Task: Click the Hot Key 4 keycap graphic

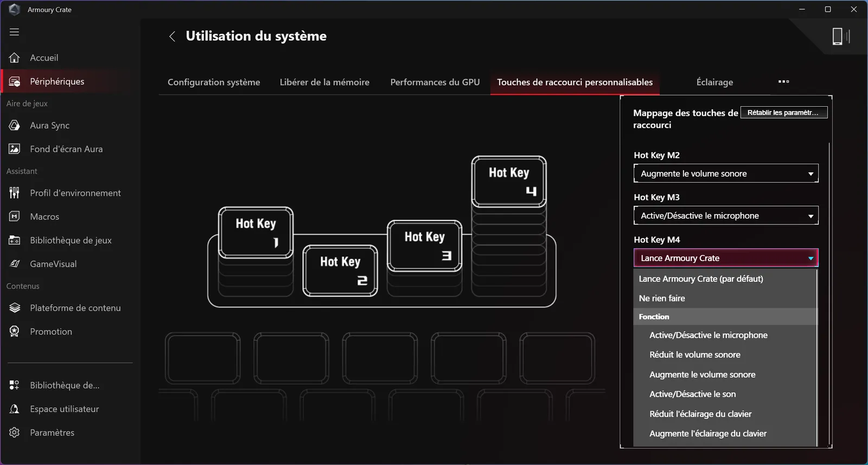Action: pyautogui.click(x=508, y=181)
